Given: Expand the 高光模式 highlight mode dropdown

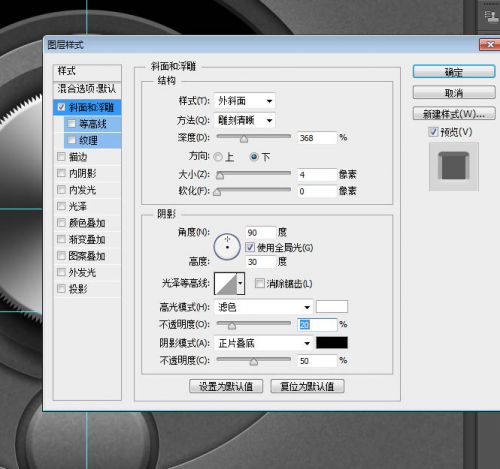Looking at the screenshot, I should click(x=263, y=307).
